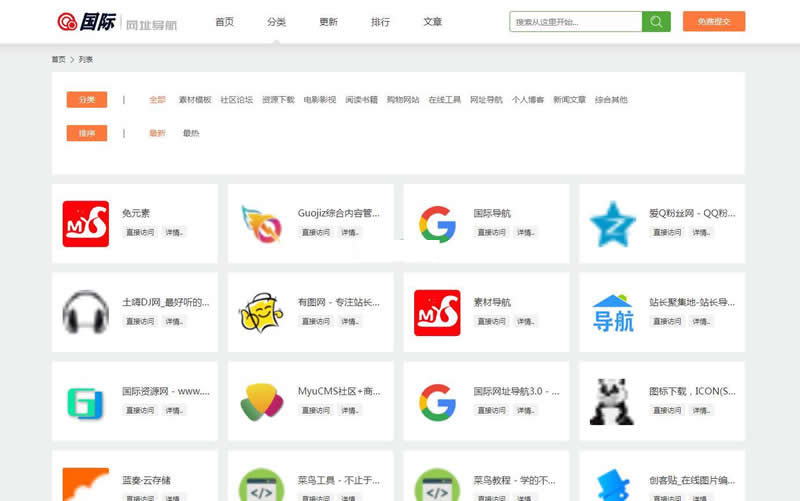Click the red MYS icon of 素材导航
Image resolution: width=800 pixels, height=501 pixels.
click(437, 313)
